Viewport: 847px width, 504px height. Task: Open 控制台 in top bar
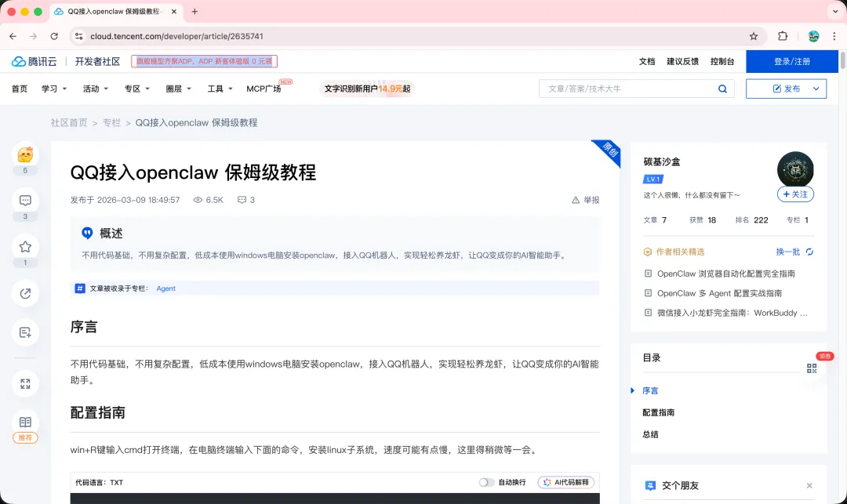(722, 61)
